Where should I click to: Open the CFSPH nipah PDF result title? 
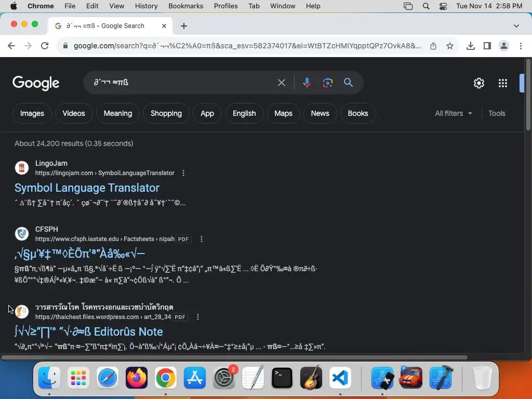[79, 254]
